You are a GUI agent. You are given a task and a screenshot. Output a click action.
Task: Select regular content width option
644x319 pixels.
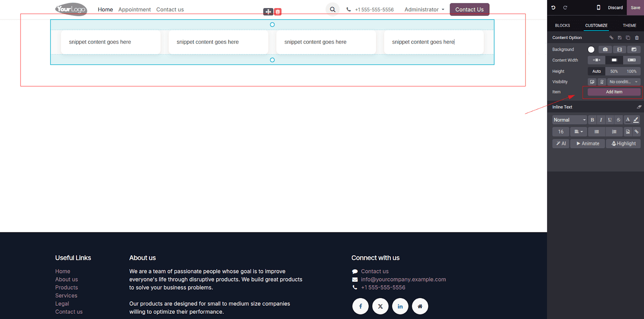(x=614, y=60)
